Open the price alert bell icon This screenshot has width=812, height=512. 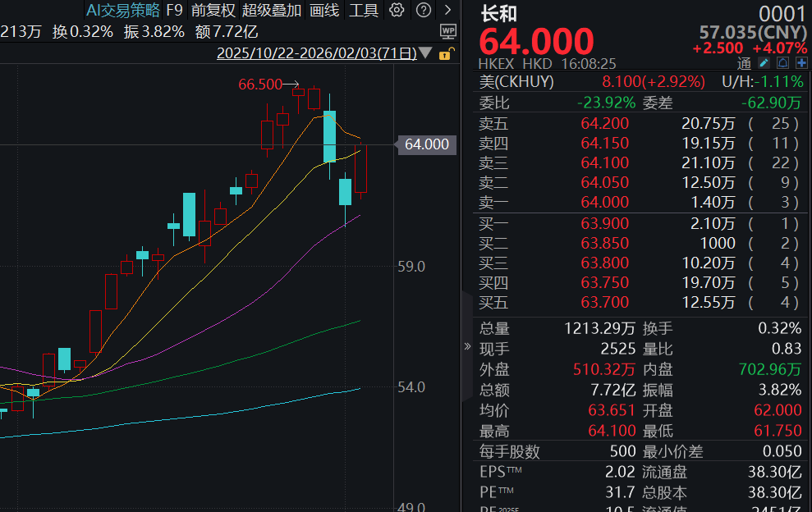pos(782,62)
